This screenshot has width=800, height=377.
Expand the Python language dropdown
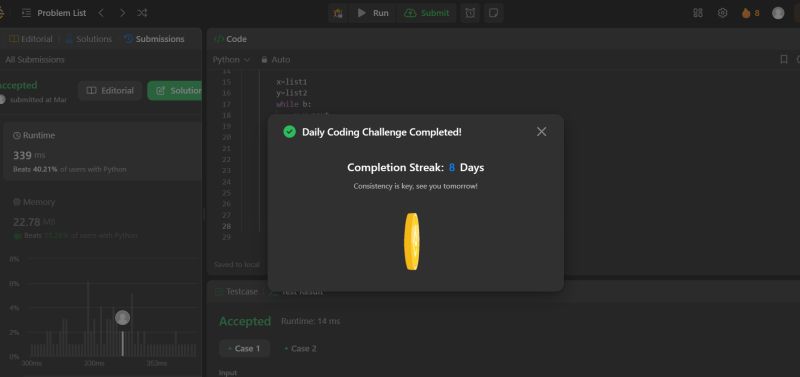(x=231, y=60)
